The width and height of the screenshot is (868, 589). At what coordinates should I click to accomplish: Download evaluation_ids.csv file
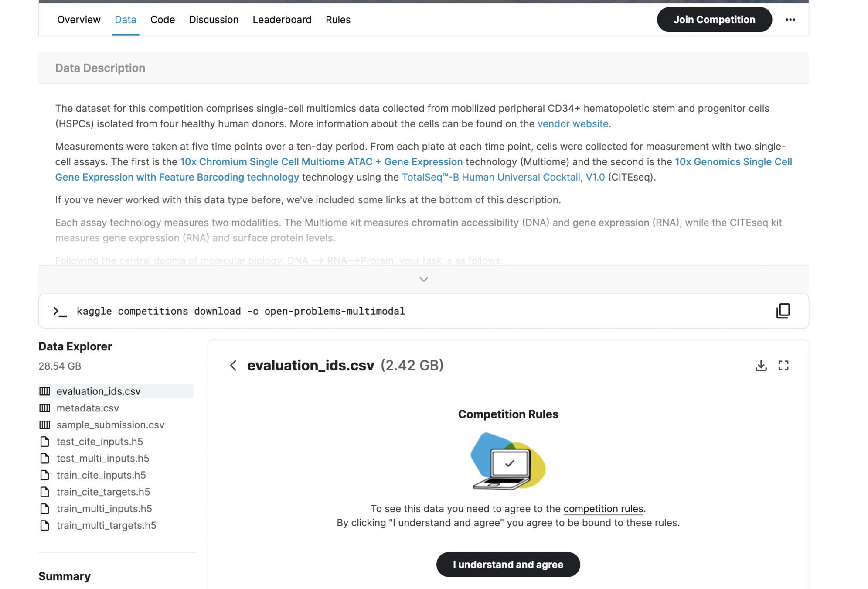761,365
